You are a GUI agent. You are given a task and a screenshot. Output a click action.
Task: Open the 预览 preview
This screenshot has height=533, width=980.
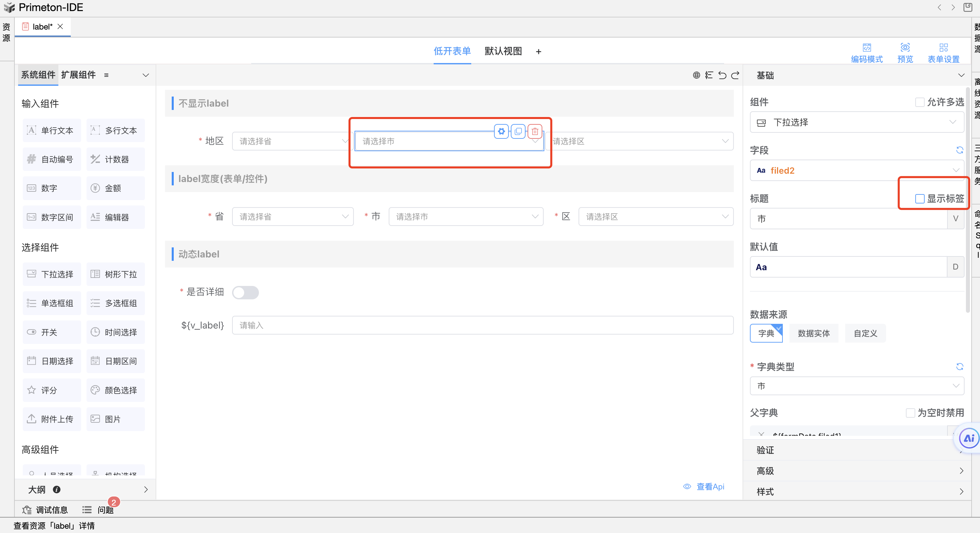tap(905, 53)
